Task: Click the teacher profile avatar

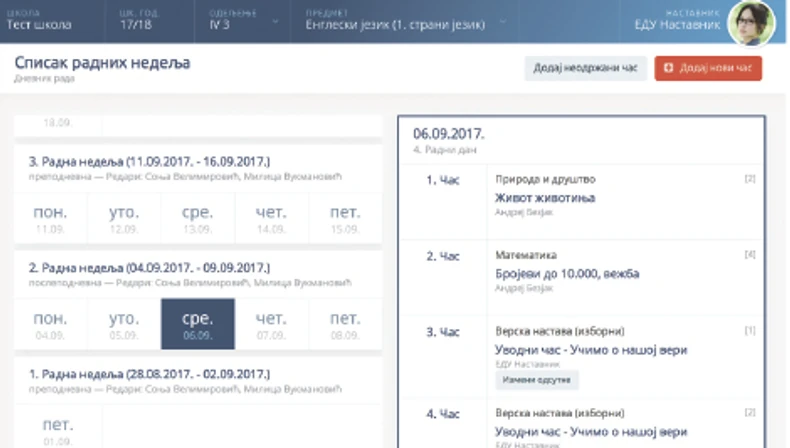Action: [751, 22]
